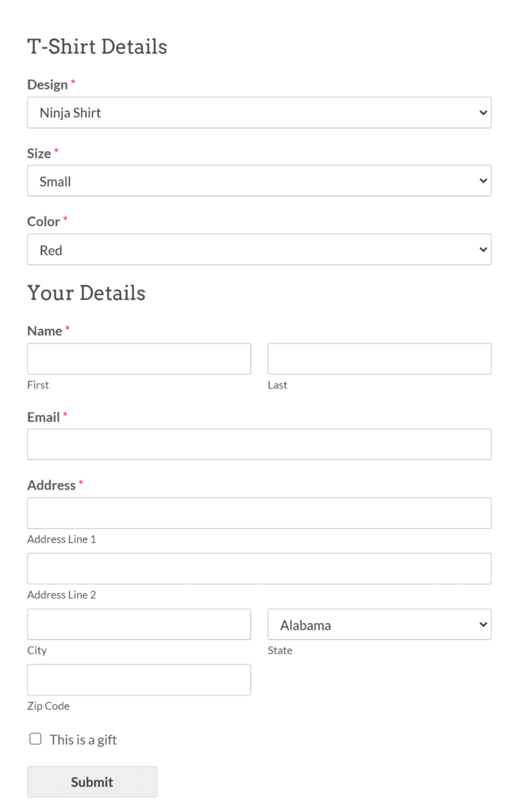Click the Address Line 1 field
Image resolution: width=523 pixels, height=812 pixels.
259,513
